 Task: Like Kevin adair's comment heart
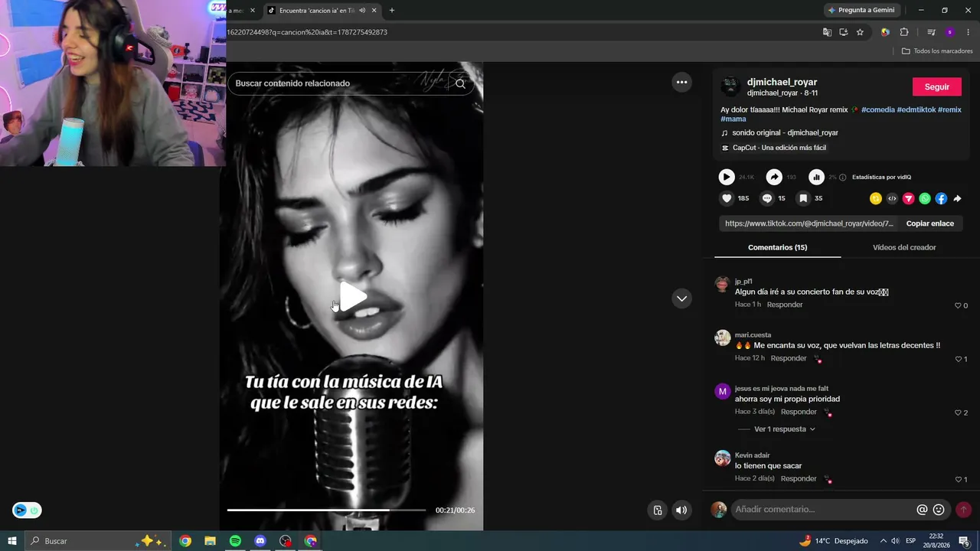[958, 480]
